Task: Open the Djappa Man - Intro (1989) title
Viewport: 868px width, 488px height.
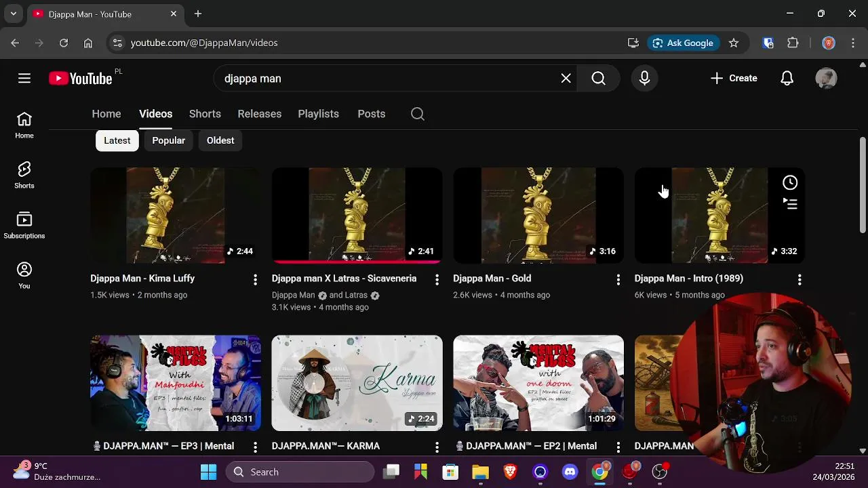Action: pos(689,279)
